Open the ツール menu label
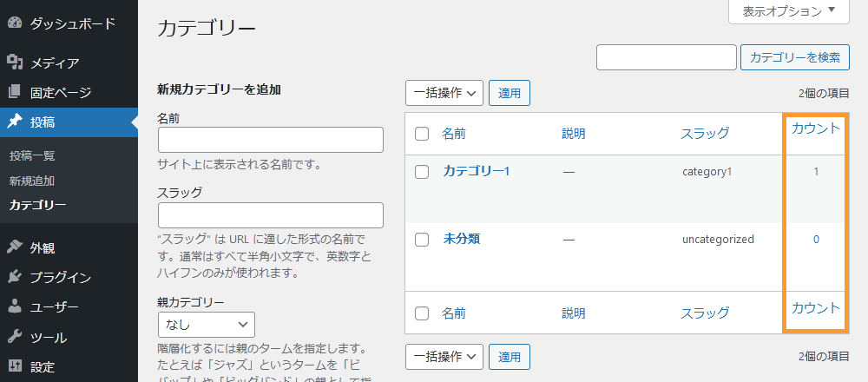Screen dimensions: 868x382 (48, 337)
